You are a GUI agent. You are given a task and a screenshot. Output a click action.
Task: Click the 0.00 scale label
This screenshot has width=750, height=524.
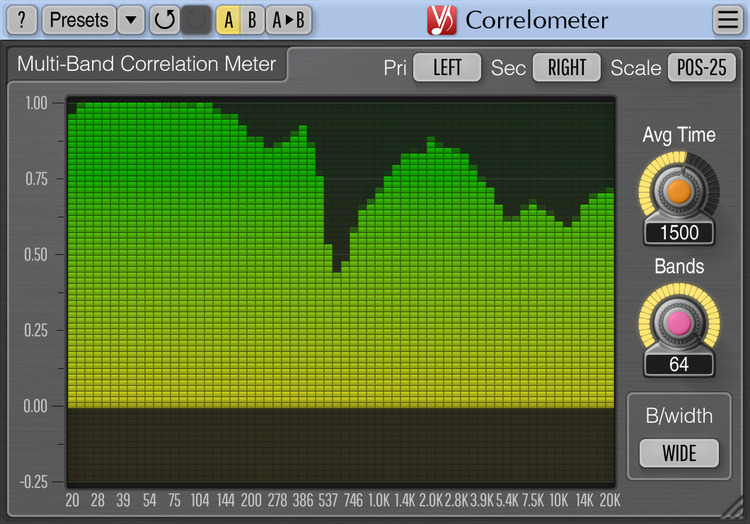coord(35,406)
